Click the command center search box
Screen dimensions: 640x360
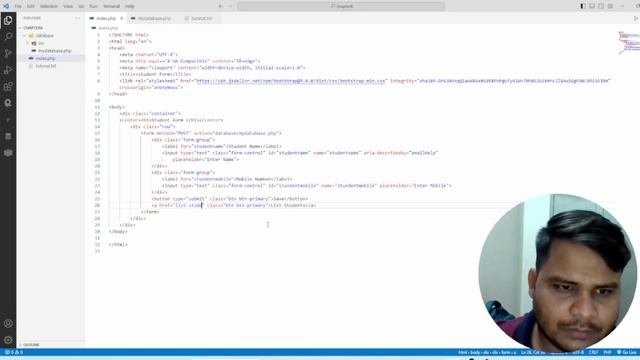(x=341, y=6)
